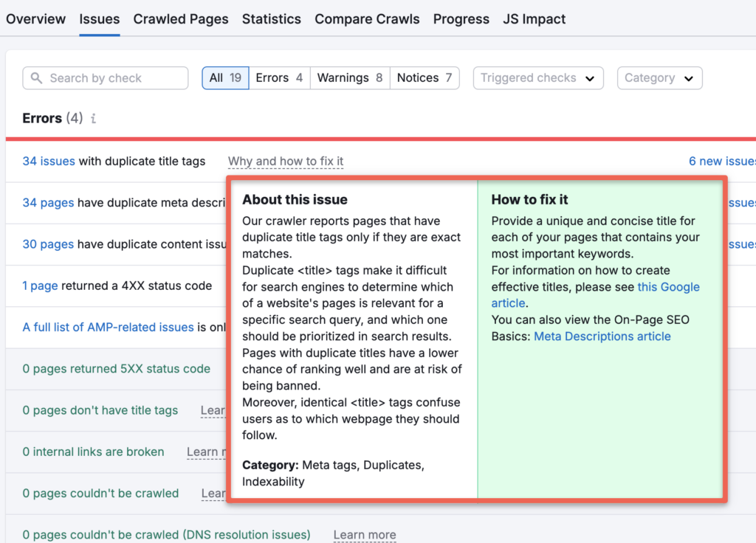This screenshot has height=543, width=756.
Task: Open the Crawled Pages tab
Action: (180, 19)
